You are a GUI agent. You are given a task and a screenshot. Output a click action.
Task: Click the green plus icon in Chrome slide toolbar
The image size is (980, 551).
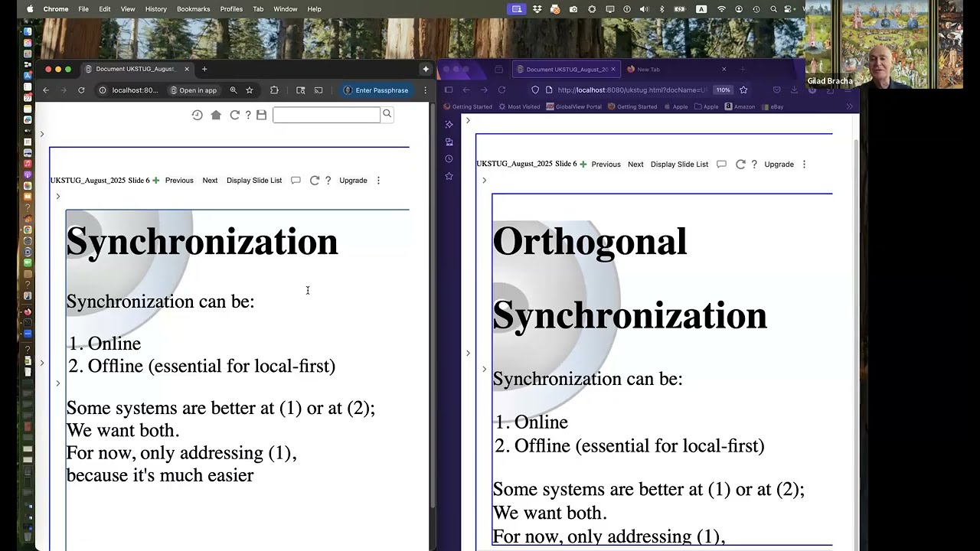coord(156,181)
